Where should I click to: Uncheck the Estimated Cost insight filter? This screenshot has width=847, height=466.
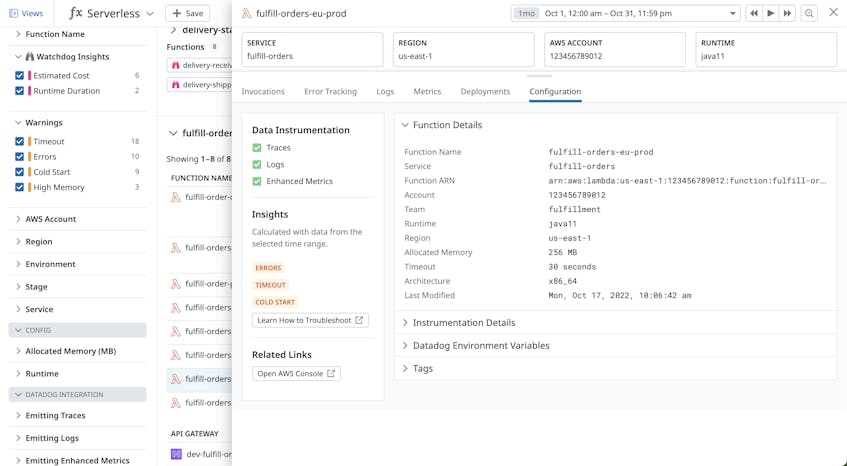click(x=19, y=76)
